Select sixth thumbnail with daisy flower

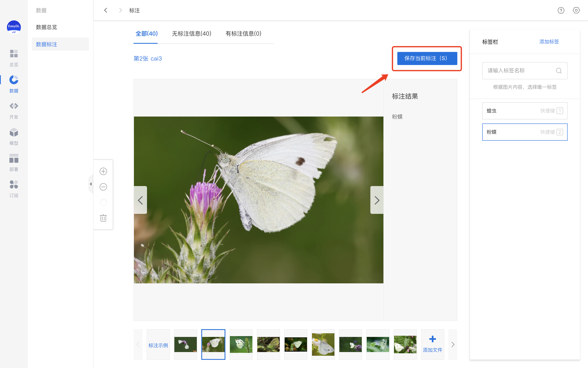pyautogui.click(x=323, y=344)
